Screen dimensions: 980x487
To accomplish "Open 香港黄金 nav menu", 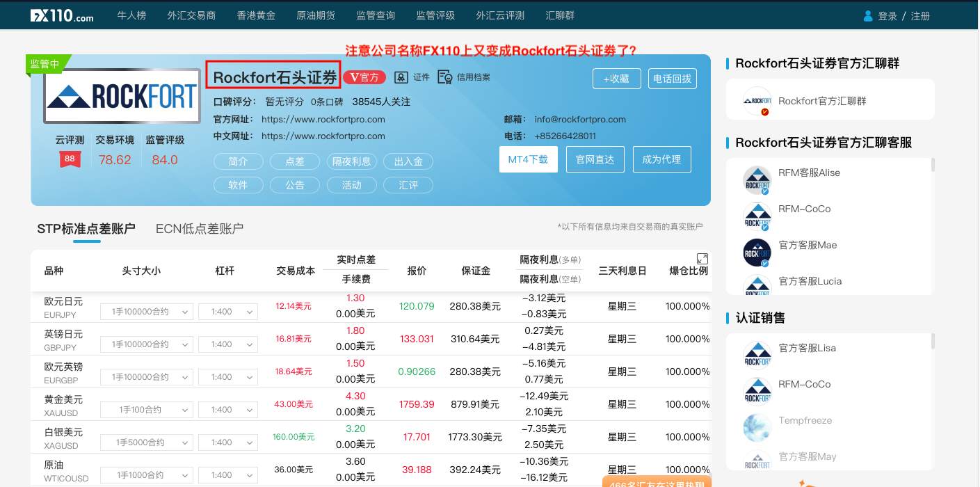I will tap(256, 15).
